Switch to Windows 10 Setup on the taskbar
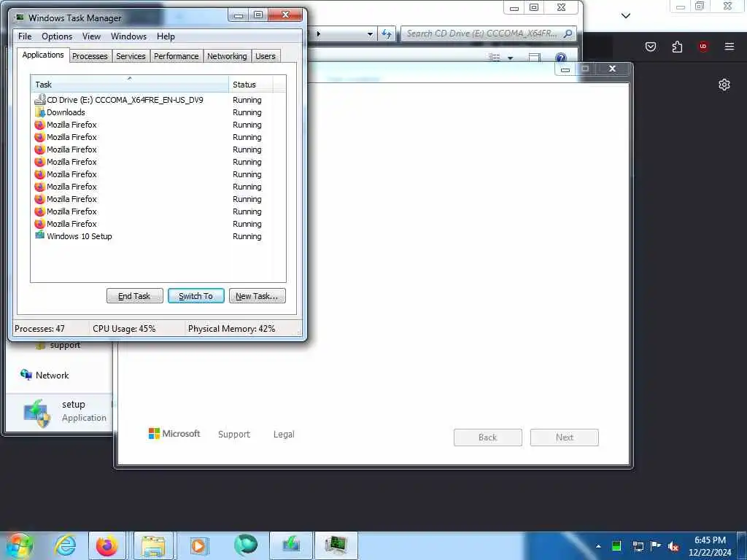747x560 pixels. coord(290,545)
